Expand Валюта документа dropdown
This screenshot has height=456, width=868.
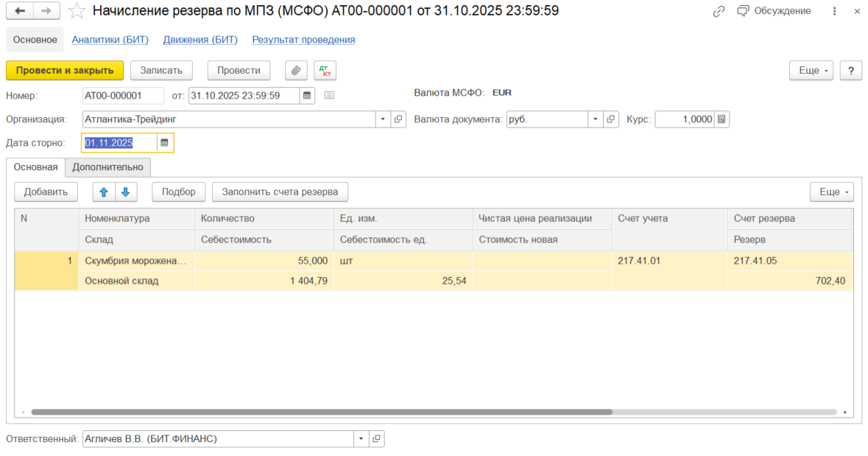pos(595,119)
